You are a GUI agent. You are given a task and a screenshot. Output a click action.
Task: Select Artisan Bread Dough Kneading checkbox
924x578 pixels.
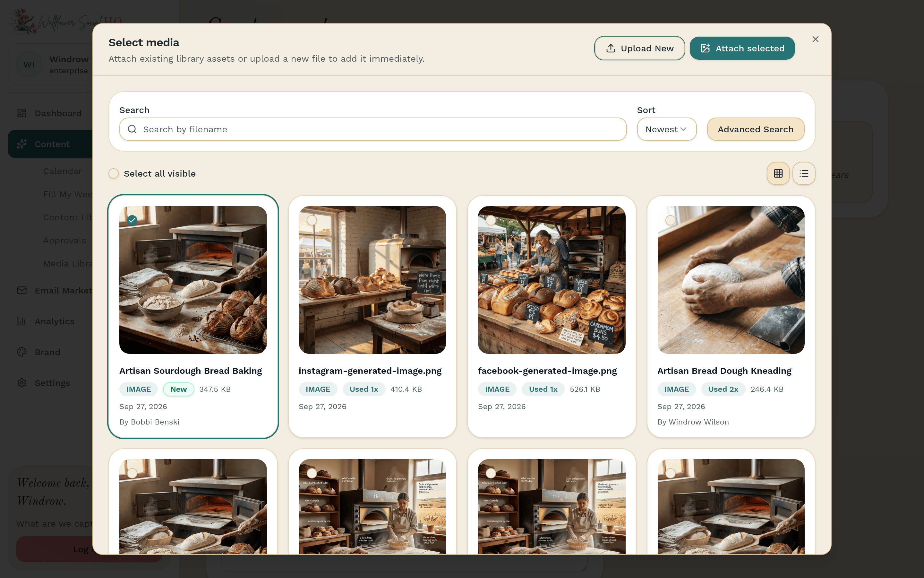(671, 220)
